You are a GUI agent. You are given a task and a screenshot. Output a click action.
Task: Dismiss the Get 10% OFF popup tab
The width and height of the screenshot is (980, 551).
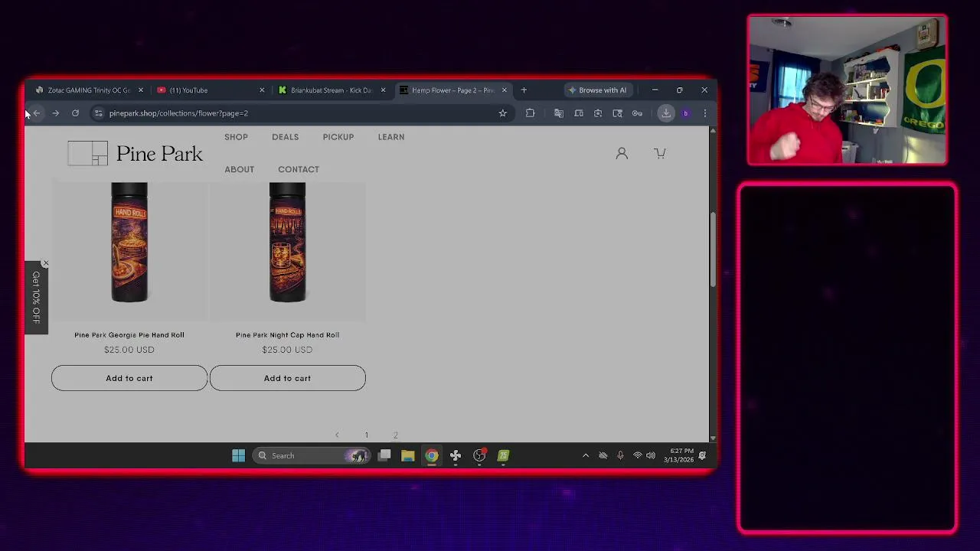[x=45, y=263]
